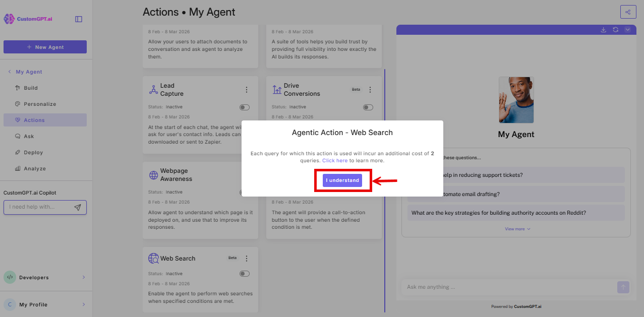
Task: Open the Click here learn more link
Action: click(334, 160)
